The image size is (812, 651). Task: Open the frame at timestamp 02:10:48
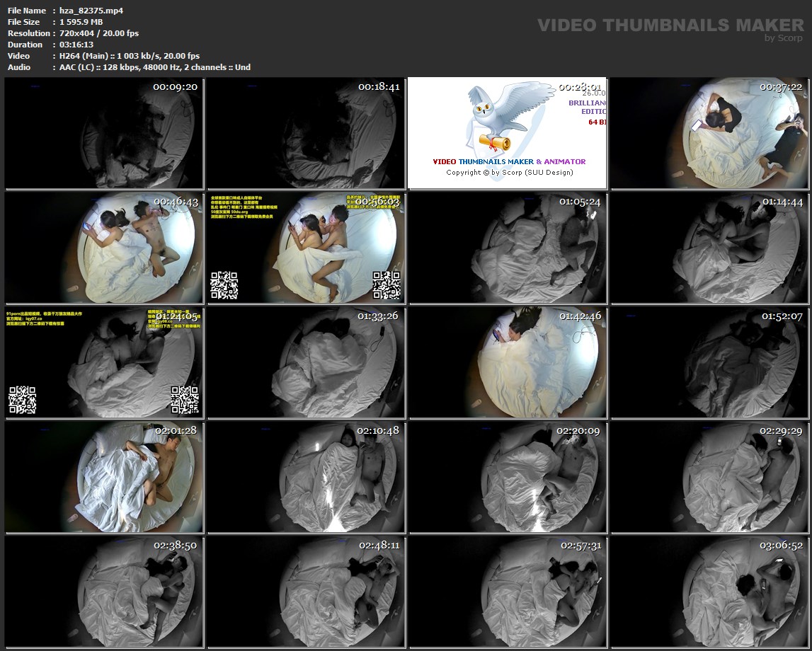pos(306,477)
